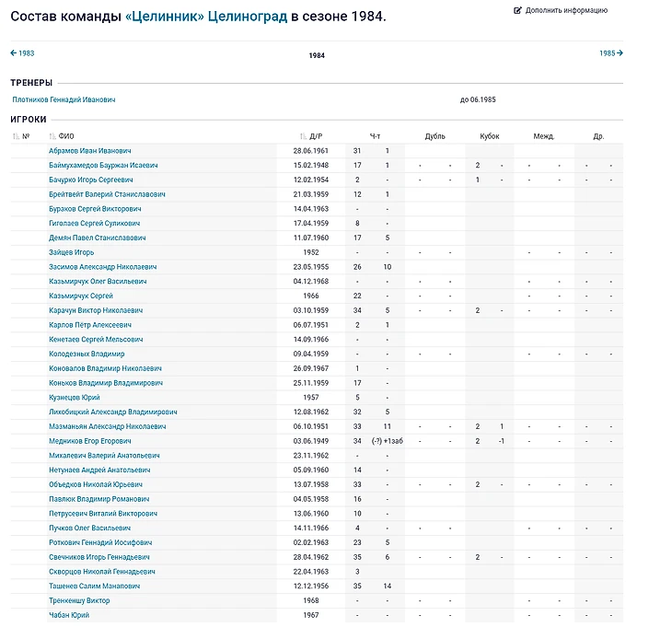This screenshot has height=639, width=672.
Task: Open player Медников Егор Егорович
Action: pyautogui.click(x=89, y=441)
